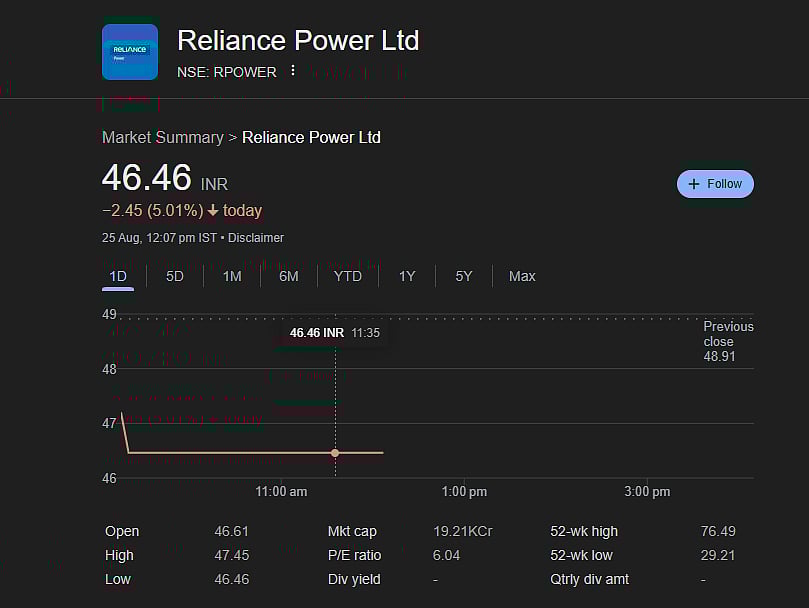The image size is (809, 608).
Task: Select the 6M chart range tab
Action: 289,277
